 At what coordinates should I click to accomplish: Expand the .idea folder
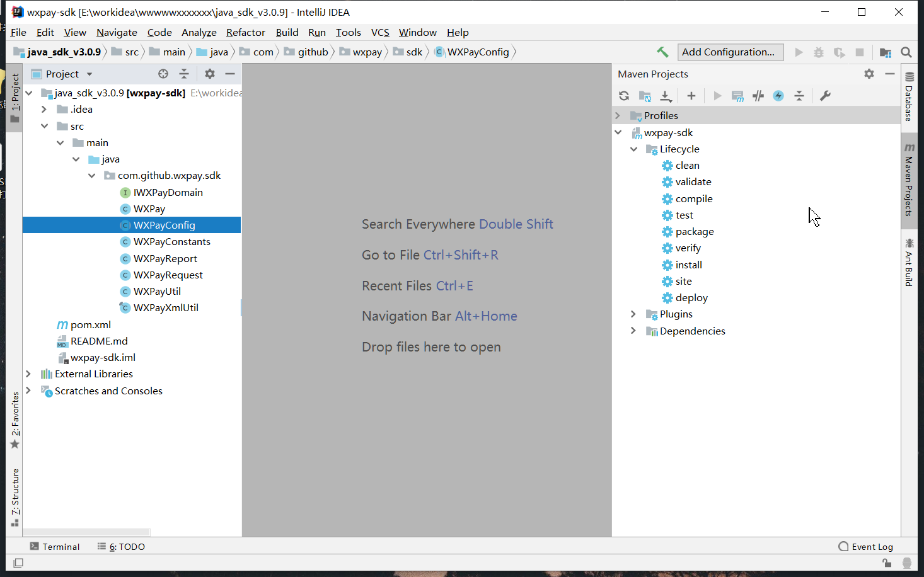point(43,109)
